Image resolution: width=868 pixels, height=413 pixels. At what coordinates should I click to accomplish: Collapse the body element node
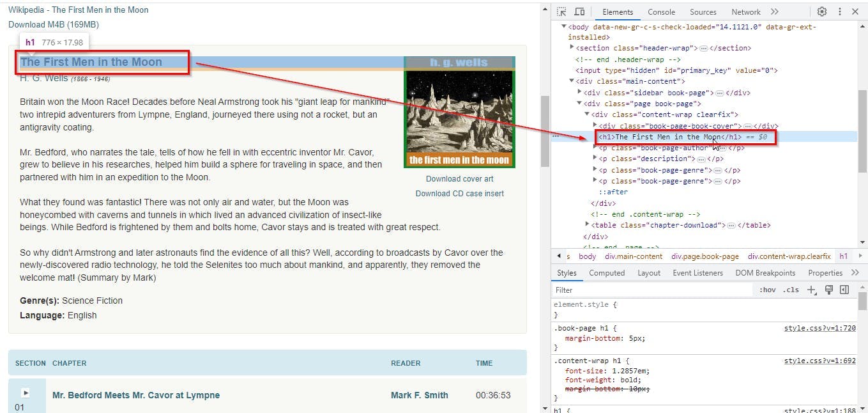[x=564, y=27]
